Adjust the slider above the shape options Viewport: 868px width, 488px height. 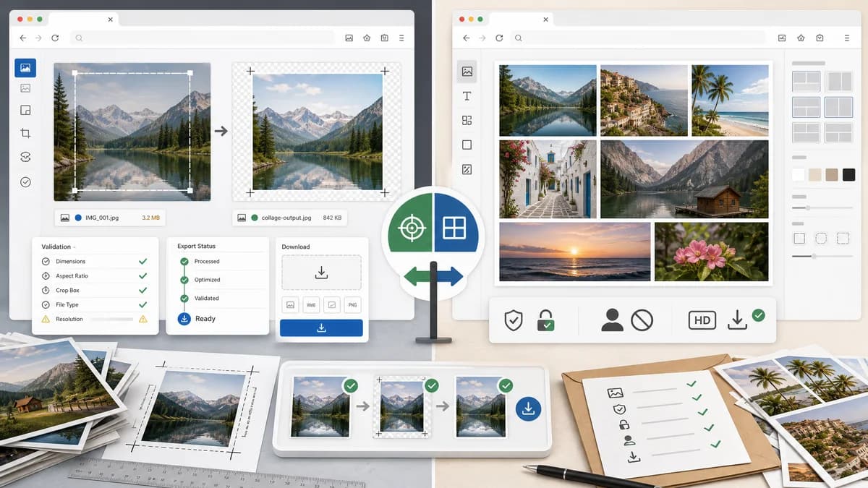(x=823, y=207)
